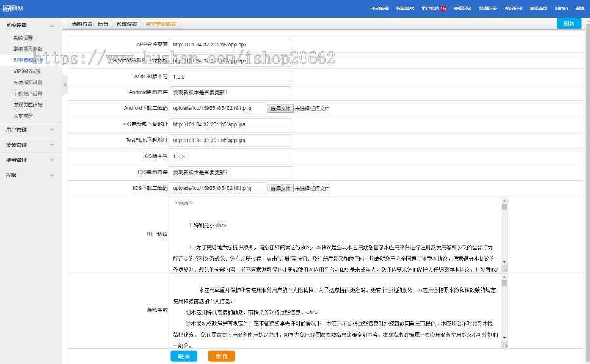Click the admin account link
The image size is (590, 364).
(x=561, y=9)
